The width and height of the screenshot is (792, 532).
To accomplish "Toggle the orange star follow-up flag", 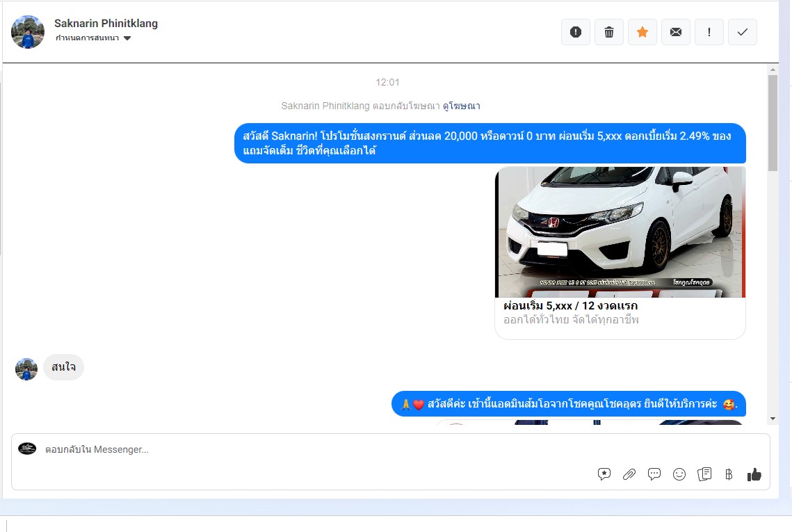I will [x=643, y=32].
